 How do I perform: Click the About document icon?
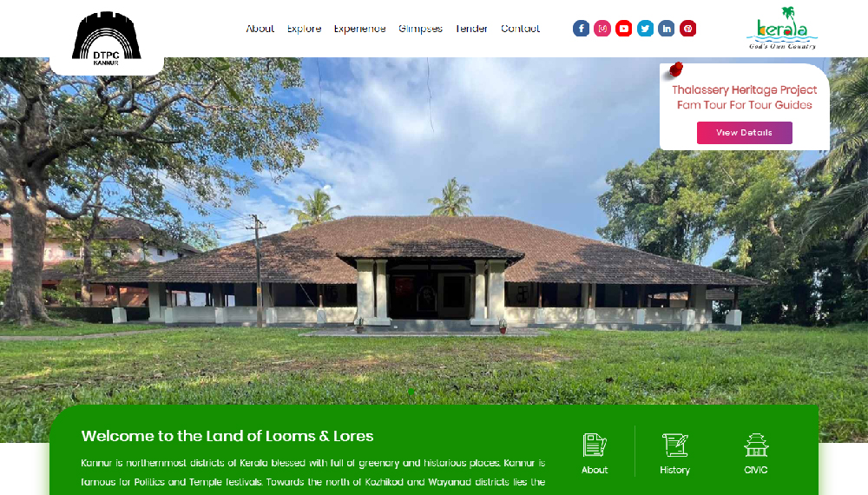(595, 445)
